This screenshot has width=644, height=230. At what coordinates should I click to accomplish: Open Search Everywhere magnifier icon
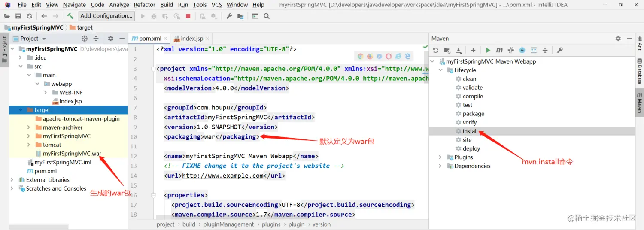click(267, 16)
